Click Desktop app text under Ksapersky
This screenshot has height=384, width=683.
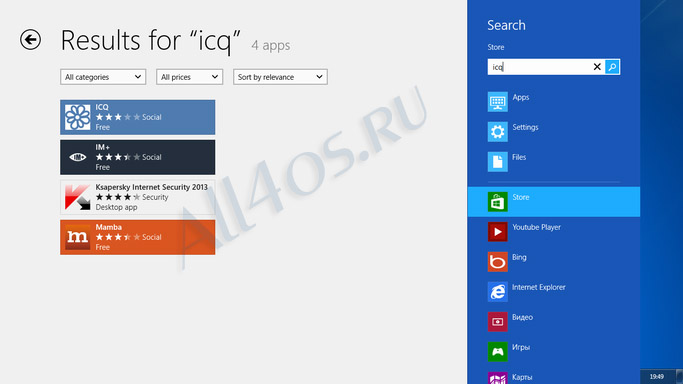(116, 207)
